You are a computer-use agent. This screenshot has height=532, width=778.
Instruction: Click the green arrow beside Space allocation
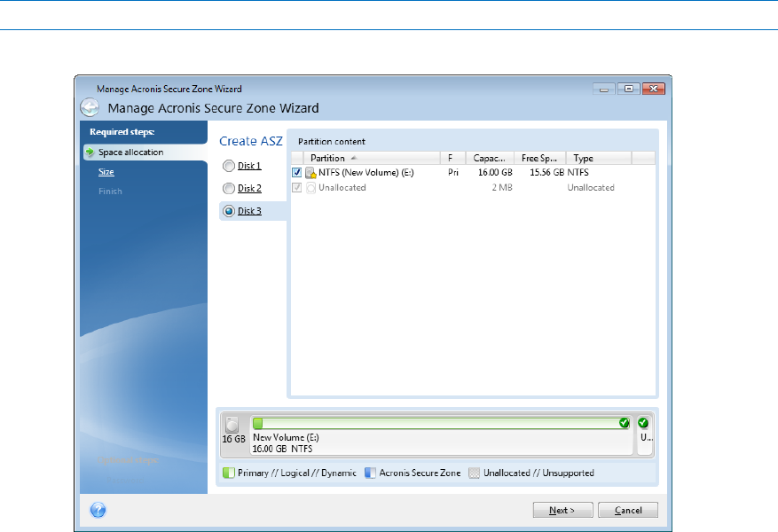(x=90, y=152)
